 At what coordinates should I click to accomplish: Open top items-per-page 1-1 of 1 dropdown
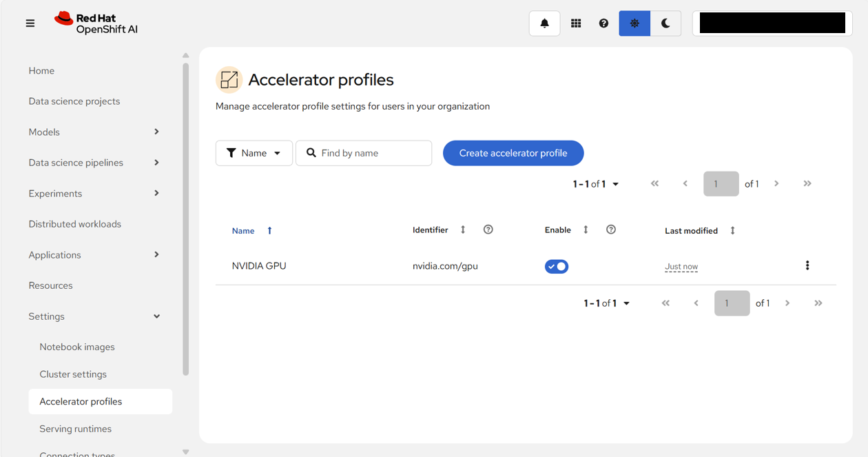point(596,184)
